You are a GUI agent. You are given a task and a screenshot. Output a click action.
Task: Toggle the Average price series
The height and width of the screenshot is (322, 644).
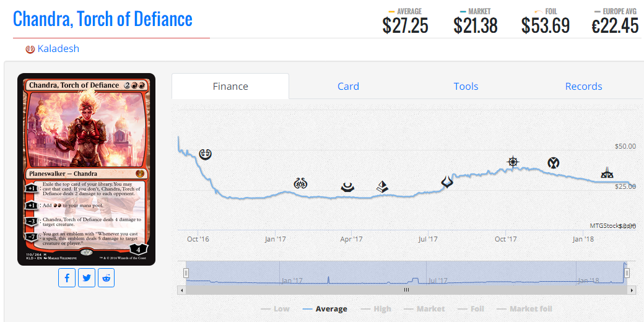coord(325,309)
